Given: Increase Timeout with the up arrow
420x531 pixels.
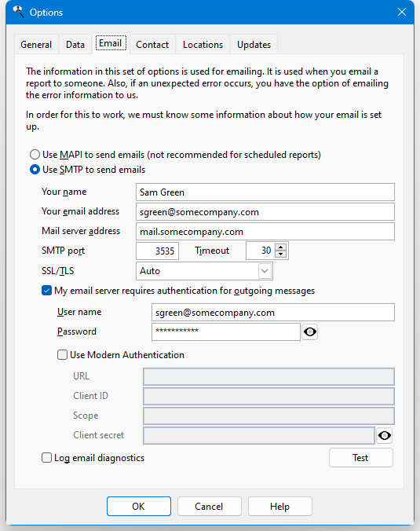Looking at the screenshot, I should [x=280, y=247].
